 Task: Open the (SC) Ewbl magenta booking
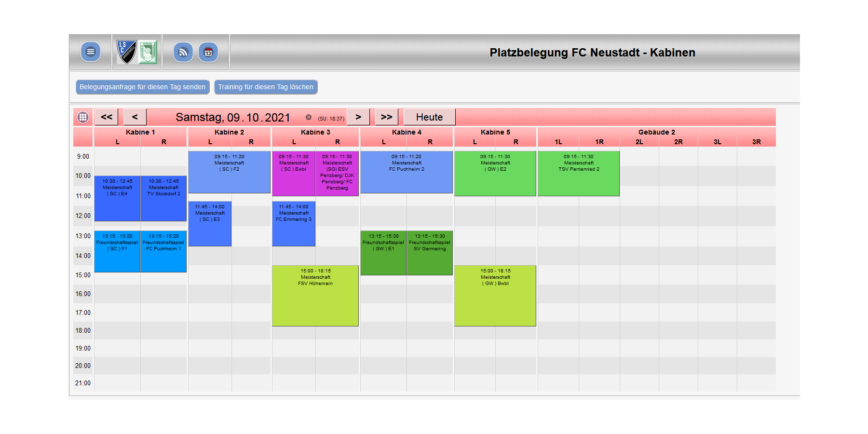(x=294, y=174)
